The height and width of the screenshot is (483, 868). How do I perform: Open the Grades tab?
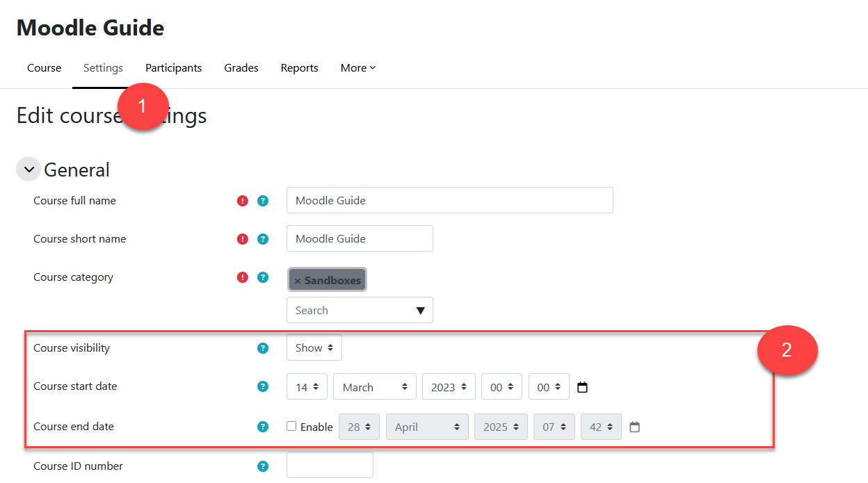pos(241,68)
